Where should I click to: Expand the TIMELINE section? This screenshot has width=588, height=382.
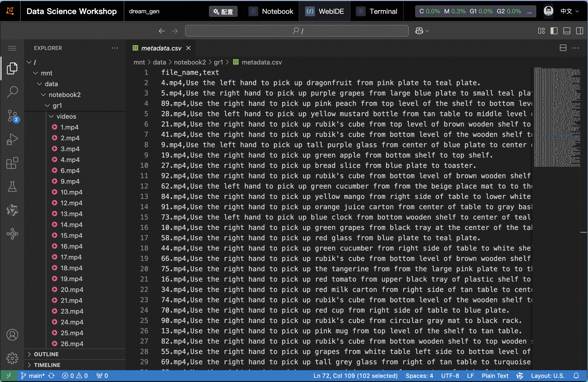(47, 365)
